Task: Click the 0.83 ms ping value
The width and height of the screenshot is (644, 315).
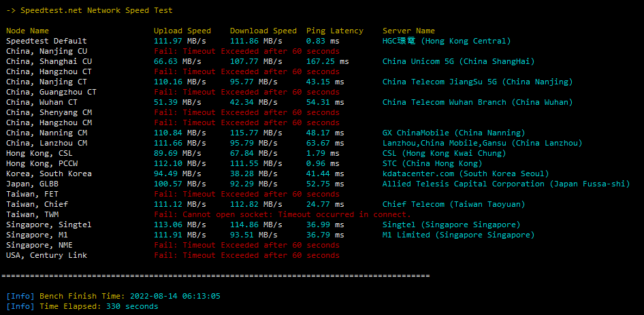Action: click(x=323, y=41)
